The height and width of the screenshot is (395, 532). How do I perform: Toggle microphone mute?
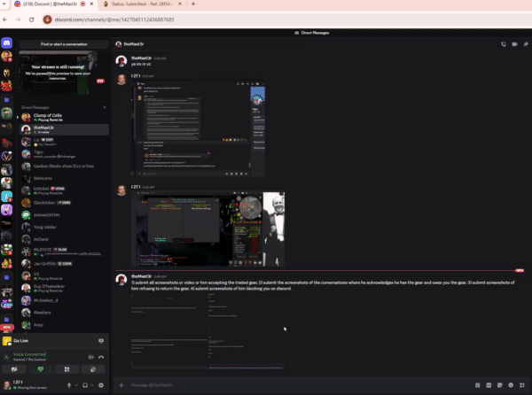coord(69,385)
